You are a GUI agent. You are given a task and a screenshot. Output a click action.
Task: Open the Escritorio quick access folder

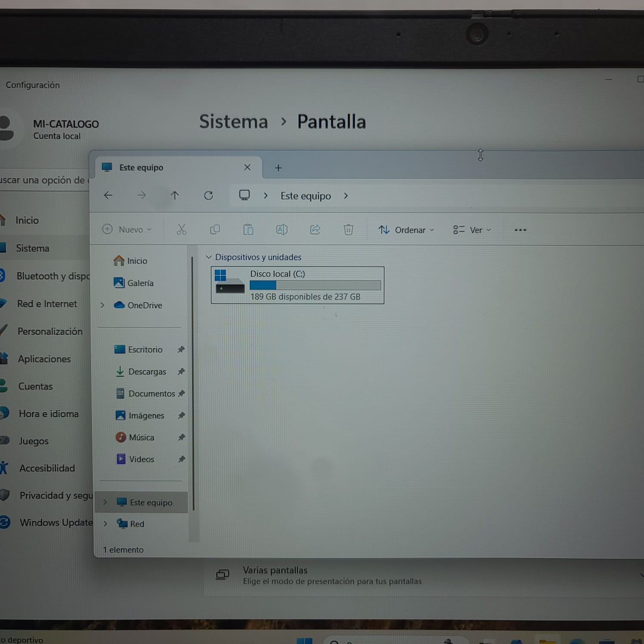pyautogui.click(x=139, y=350)
